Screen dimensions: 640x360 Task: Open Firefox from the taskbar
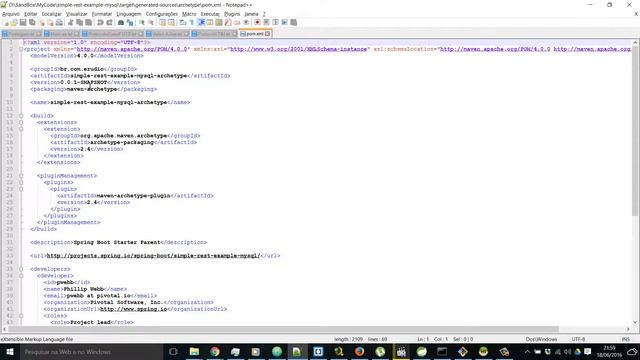pos(359,352)
